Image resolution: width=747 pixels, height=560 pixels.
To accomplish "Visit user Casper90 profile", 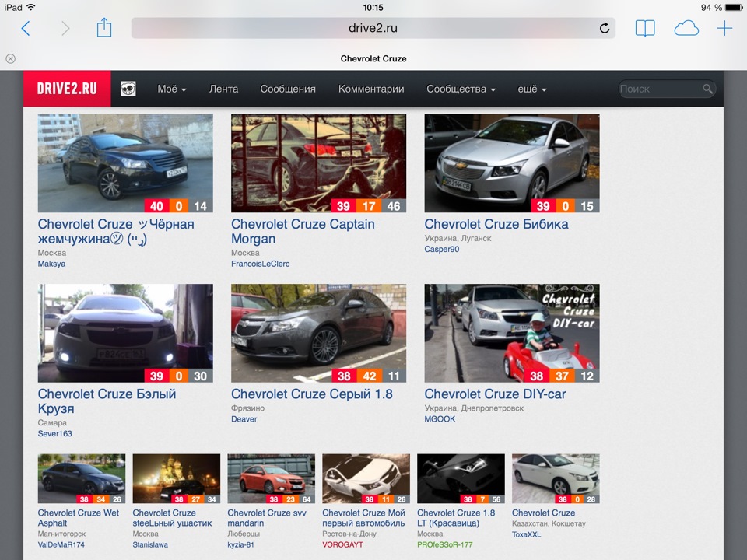I will (442, 249).
